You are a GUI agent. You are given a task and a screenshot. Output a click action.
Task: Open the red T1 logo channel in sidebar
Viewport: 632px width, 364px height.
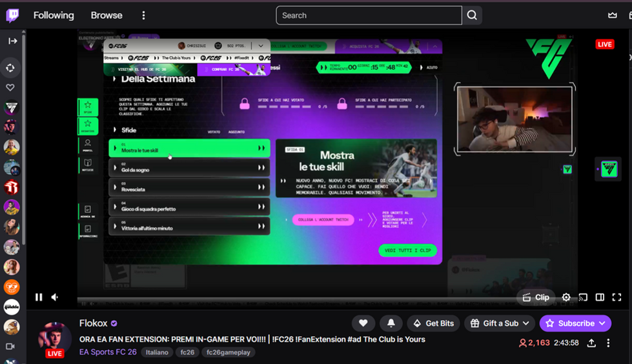coord(11,187)
